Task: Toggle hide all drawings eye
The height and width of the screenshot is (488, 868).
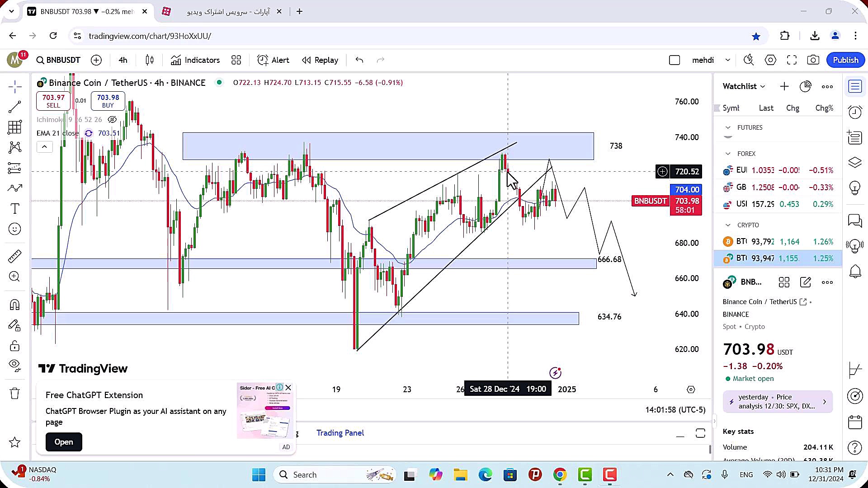Action: (x=14, y=365)
